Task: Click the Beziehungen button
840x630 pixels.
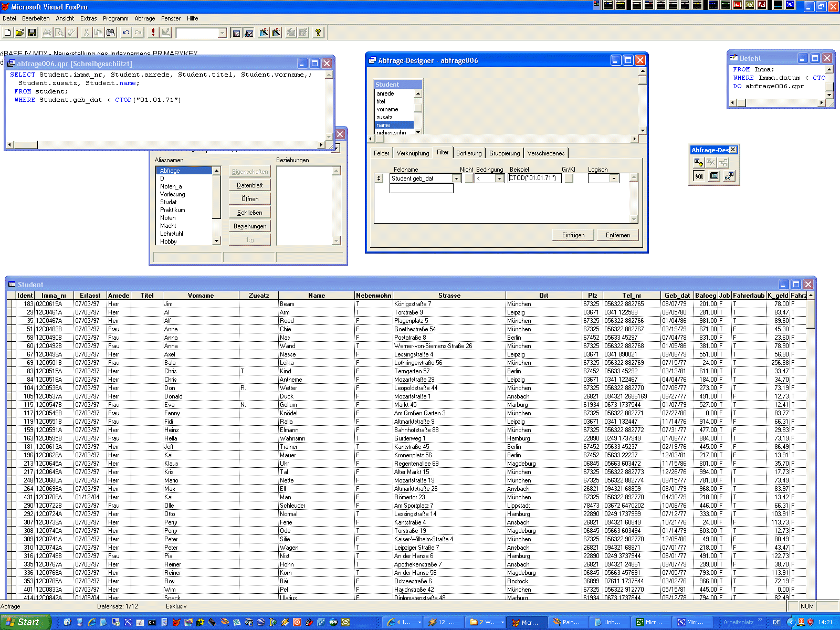Action: pos(250,226)
